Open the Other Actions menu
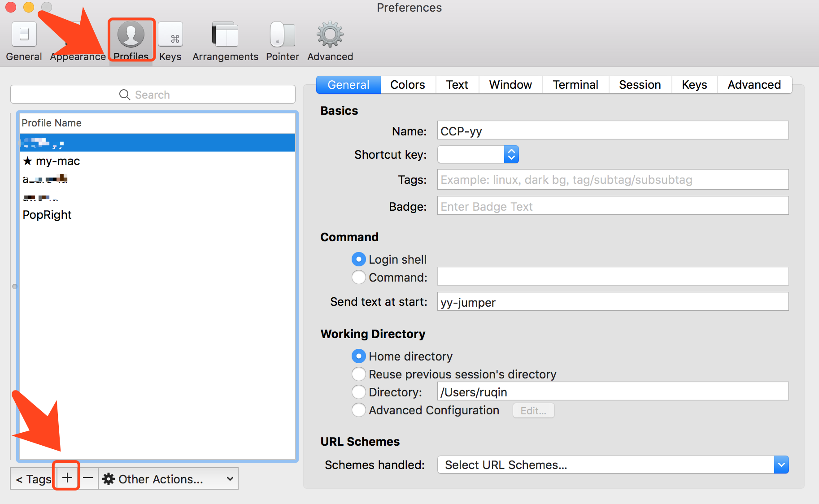The width and height of the screenshot is (819, 504). click(x=168, y=478)
